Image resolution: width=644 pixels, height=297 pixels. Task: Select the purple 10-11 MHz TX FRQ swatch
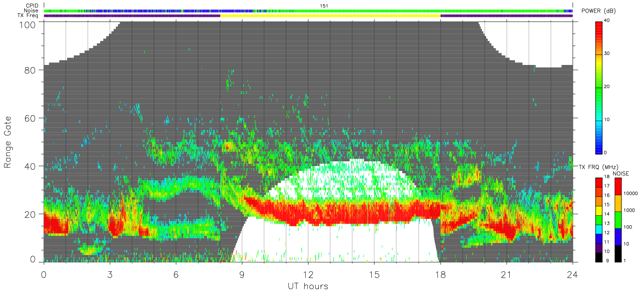tap(599, 248)
